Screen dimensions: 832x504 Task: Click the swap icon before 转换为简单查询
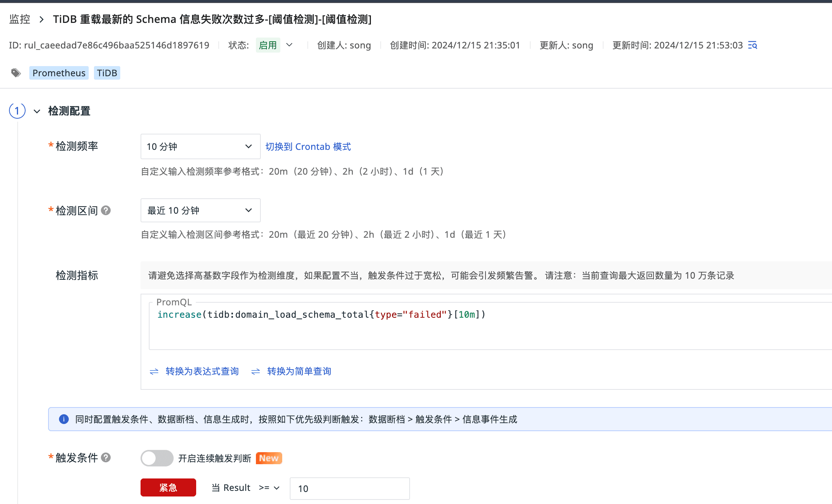click(256, 371)
